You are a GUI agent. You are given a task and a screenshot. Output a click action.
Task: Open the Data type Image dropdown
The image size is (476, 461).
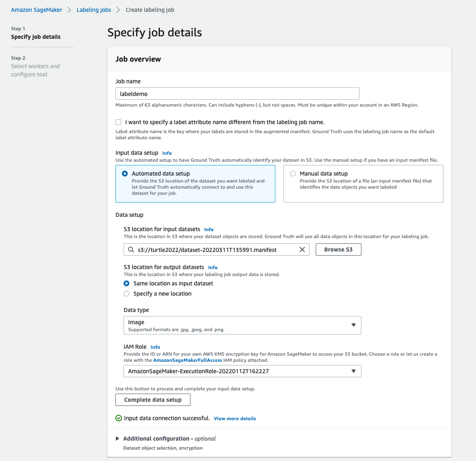click(x=242, y=325)
